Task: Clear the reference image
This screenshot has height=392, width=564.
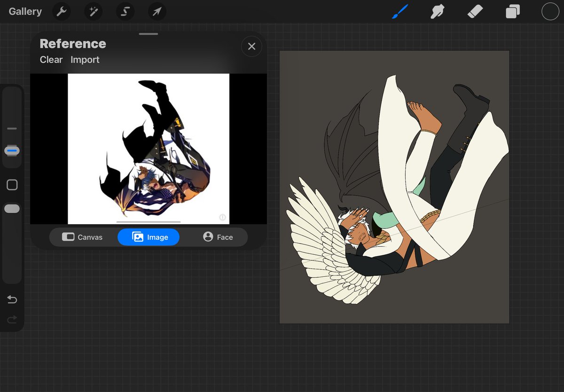Action: pyautogui.click(x=51, y=60)
